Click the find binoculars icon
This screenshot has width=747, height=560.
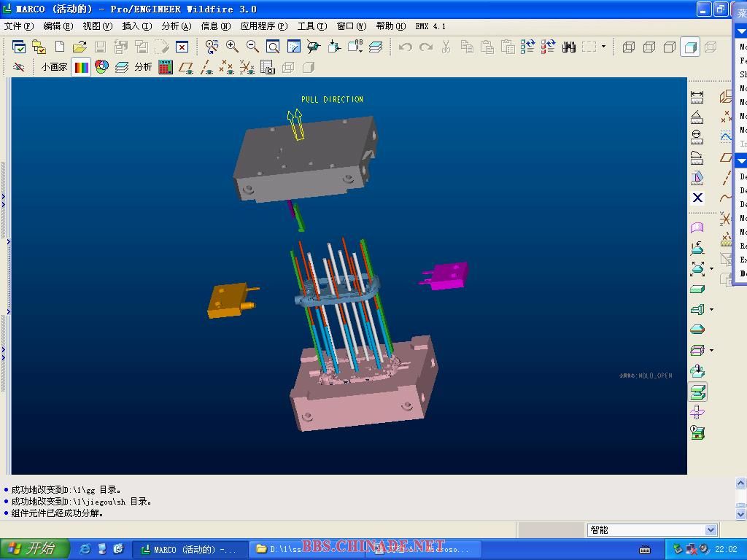tap(568, 47)
